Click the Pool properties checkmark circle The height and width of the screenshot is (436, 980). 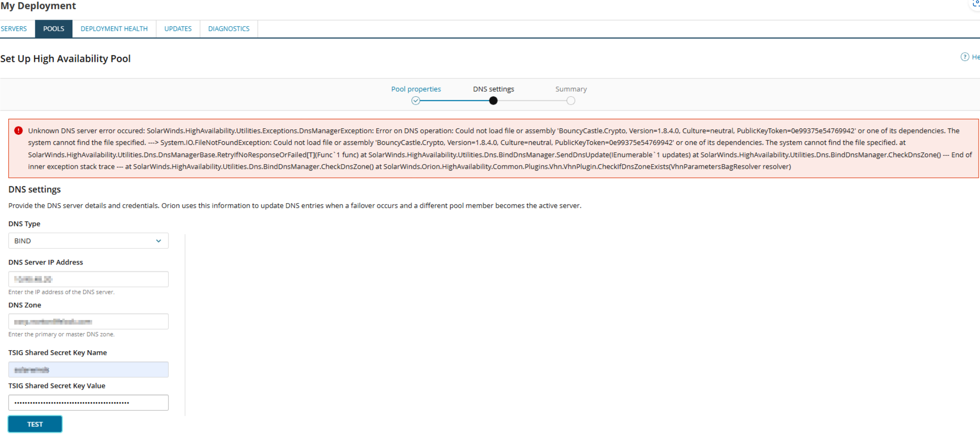pos(416,101)
